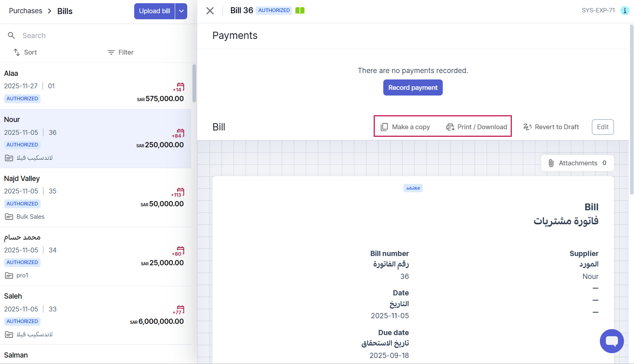The width and height of the screenshot is (634, 364).
Task: Click the Edit button
Action: (602, 127)
